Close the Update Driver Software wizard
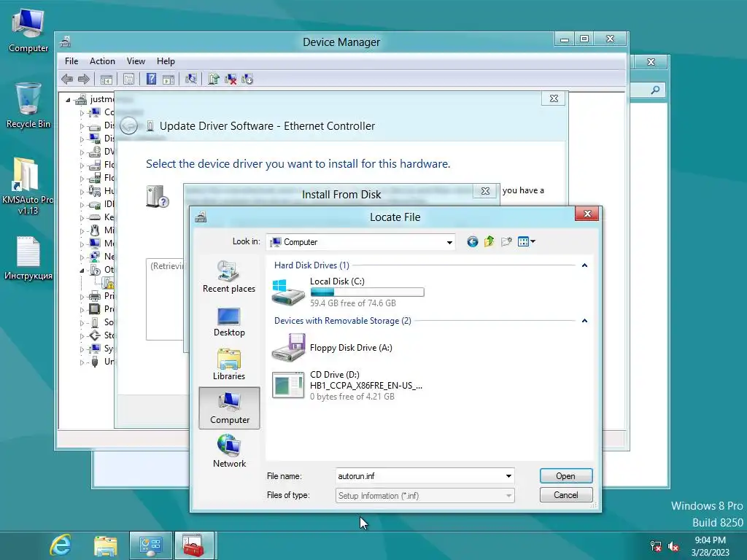 coord(554,98)
